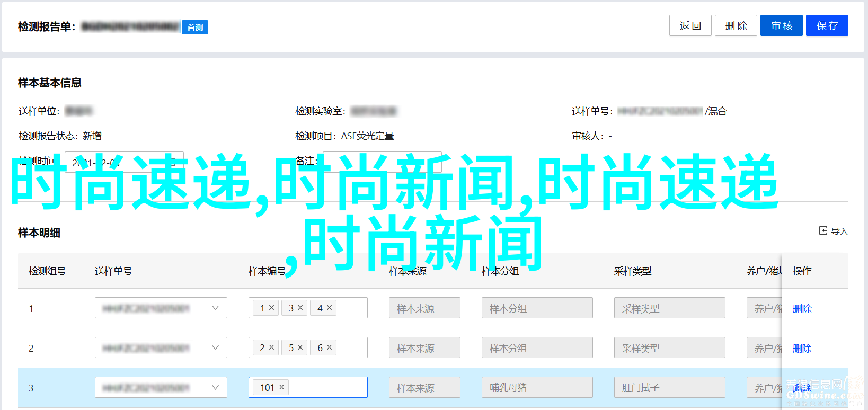Remove sample tag 1 in row 1
Viewport: 868px width, 410px height.
pyautogui.click(x=272, y=307)
